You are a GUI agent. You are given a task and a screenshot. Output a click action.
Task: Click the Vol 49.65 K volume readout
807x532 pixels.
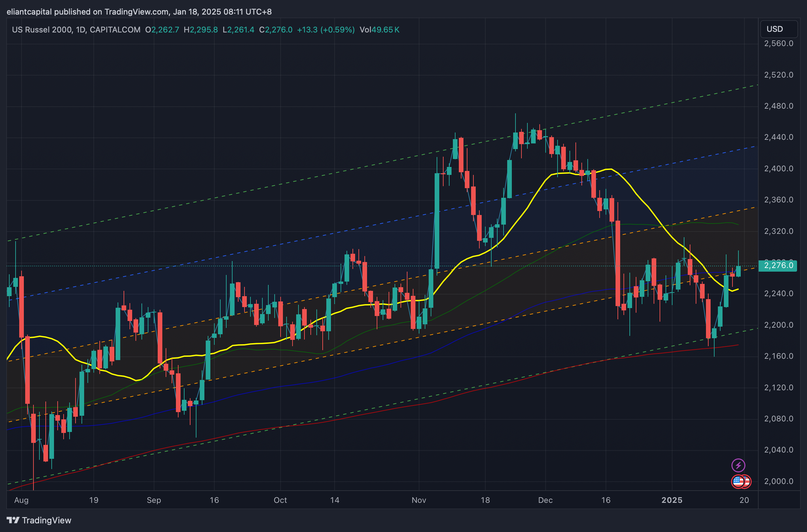pyautogui.click(x=379, y=30)
